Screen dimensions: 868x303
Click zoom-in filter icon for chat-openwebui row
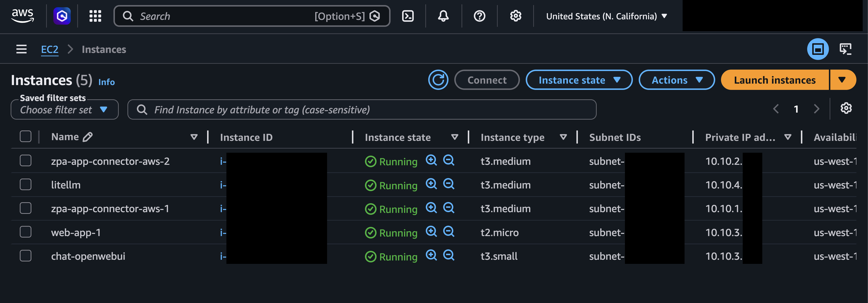[431, 255]
